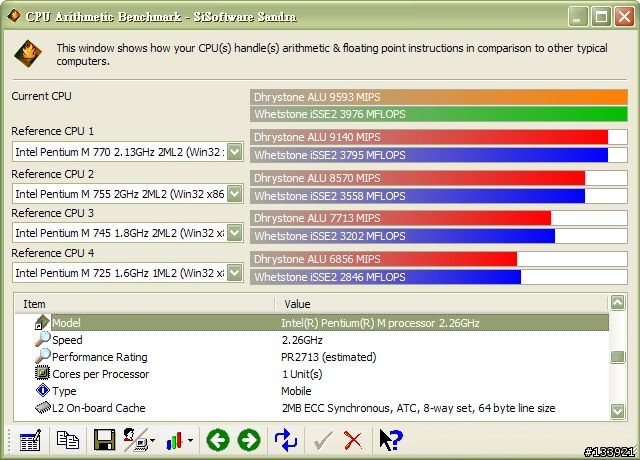Screen dimensions: 640x460
Task: Click current CPU Whetstone 3976 MFLOPS bar
Action: 439,114
